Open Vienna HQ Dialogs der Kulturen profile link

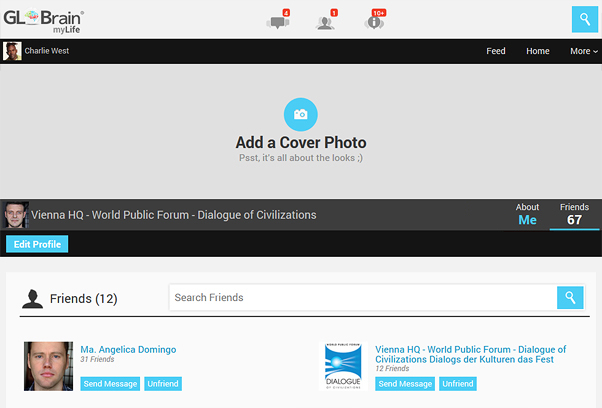click(471, 354)
